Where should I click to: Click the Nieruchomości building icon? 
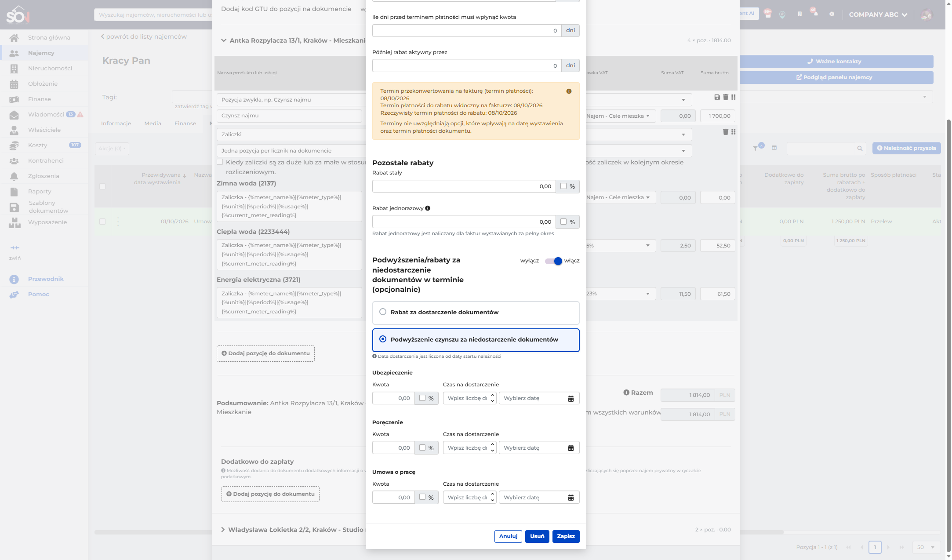click(x=14, y=69)
